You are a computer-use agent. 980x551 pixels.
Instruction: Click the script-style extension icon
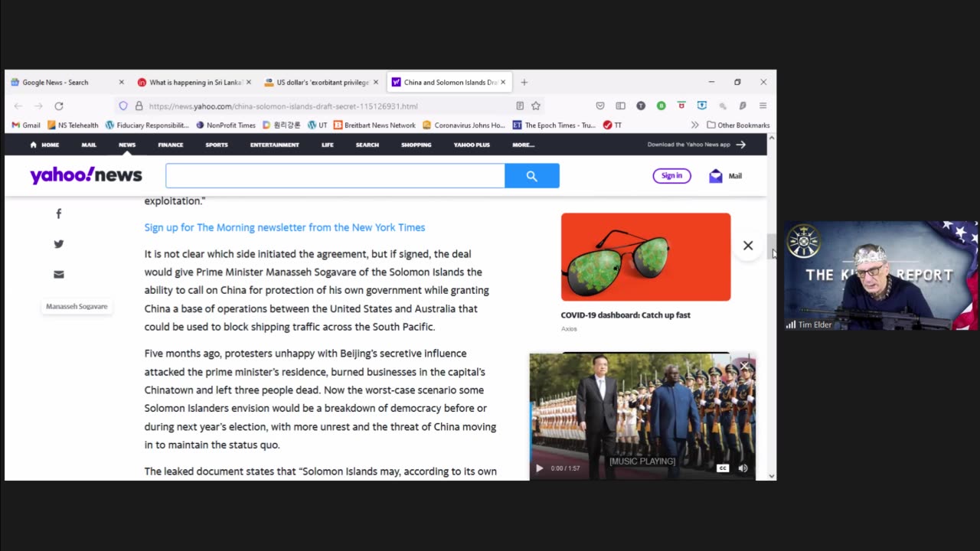(x=743, y=106)
